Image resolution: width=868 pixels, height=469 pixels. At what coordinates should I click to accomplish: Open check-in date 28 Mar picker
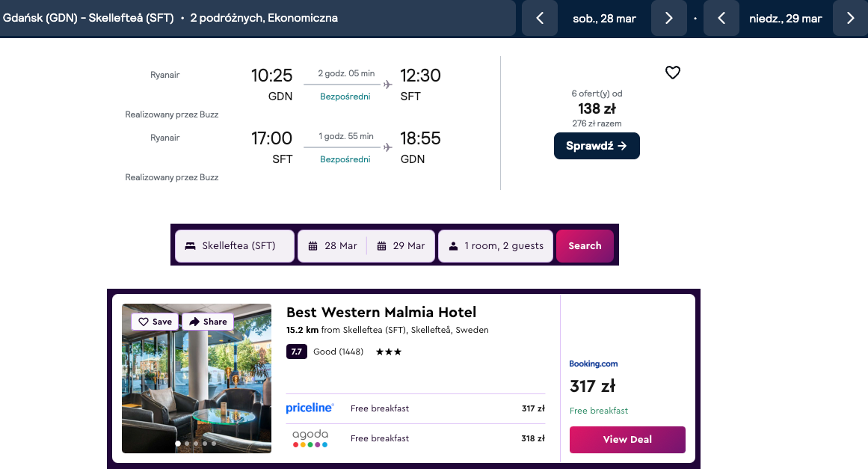[333, 246]
